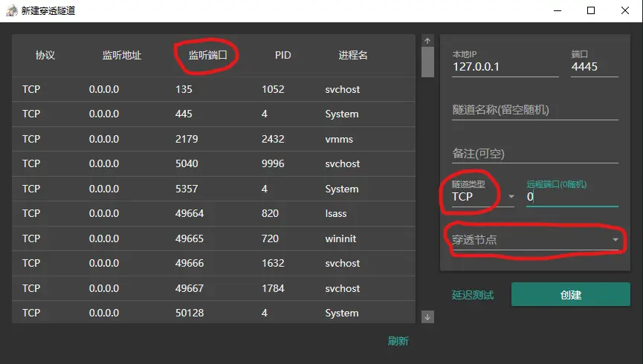Click the 远程端口(0随机) input field

click(572, 197)
